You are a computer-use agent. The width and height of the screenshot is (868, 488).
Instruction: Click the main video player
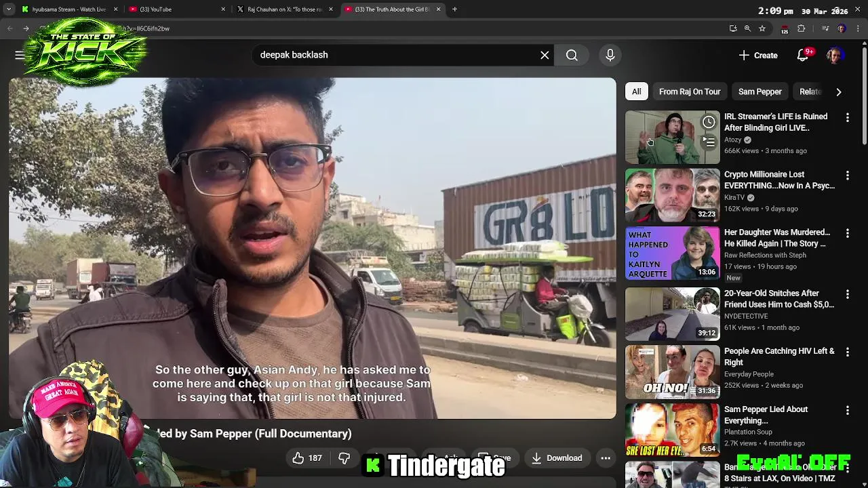point(313,249)
